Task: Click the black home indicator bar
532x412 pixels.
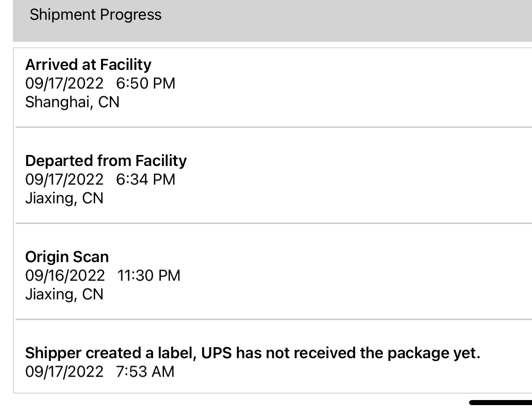Action: 501,402
